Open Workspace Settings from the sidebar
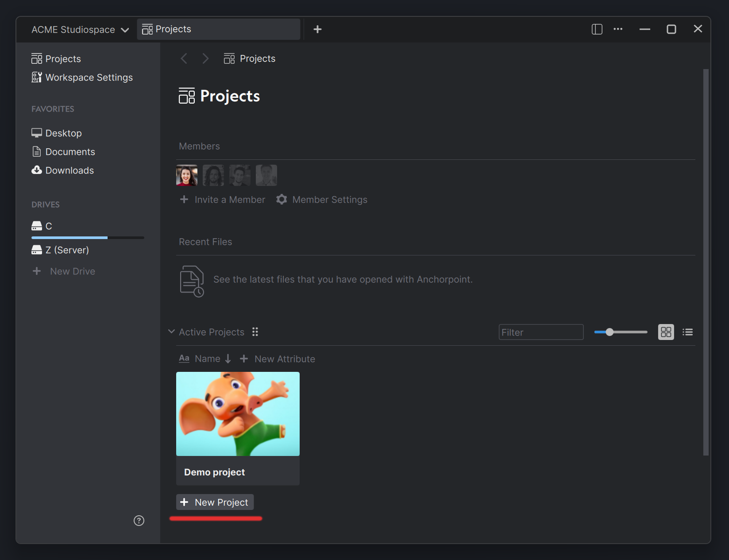The width and height of the screenshot is (729, 560). pos(89,77)
